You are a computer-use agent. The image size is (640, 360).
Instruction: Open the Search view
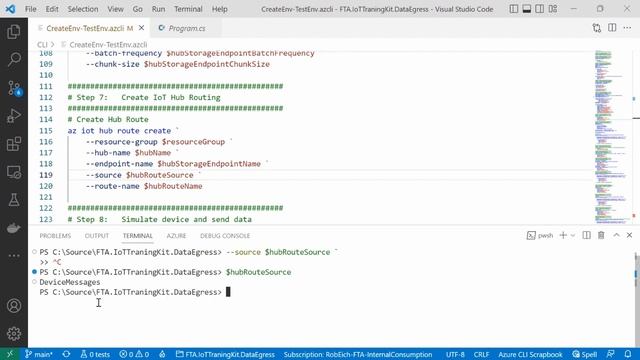14,60
